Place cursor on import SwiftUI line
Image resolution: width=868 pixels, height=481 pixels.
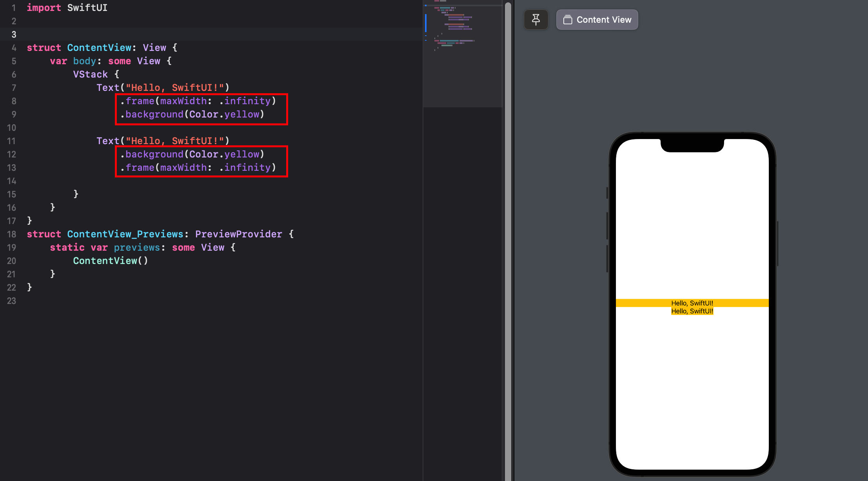point(67,8)
